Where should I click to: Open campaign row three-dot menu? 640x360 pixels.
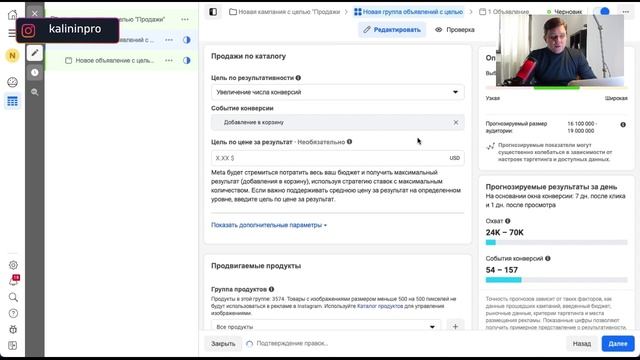point(185,19)
